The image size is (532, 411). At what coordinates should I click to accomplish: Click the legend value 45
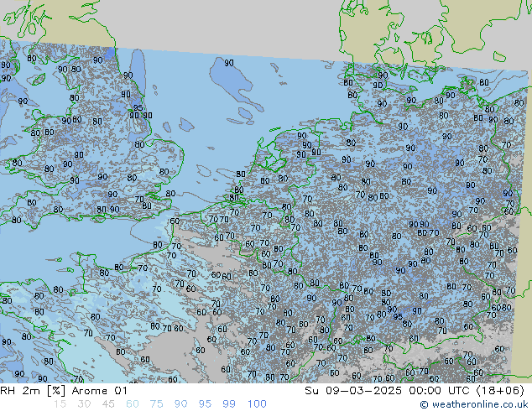[108, 404]
